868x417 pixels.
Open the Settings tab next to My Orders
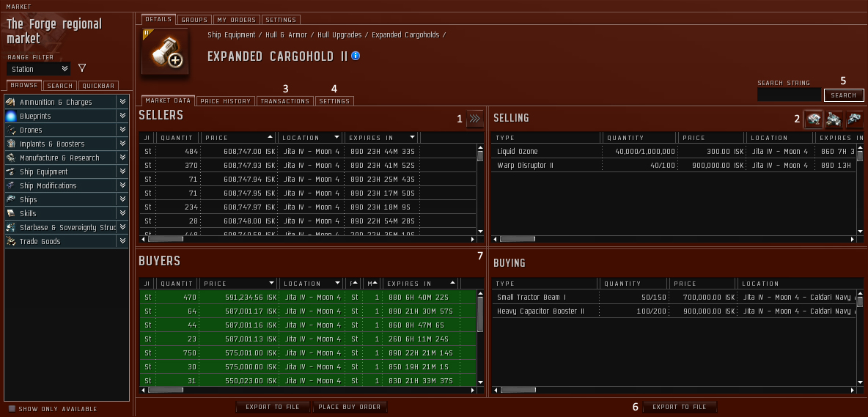281,20
